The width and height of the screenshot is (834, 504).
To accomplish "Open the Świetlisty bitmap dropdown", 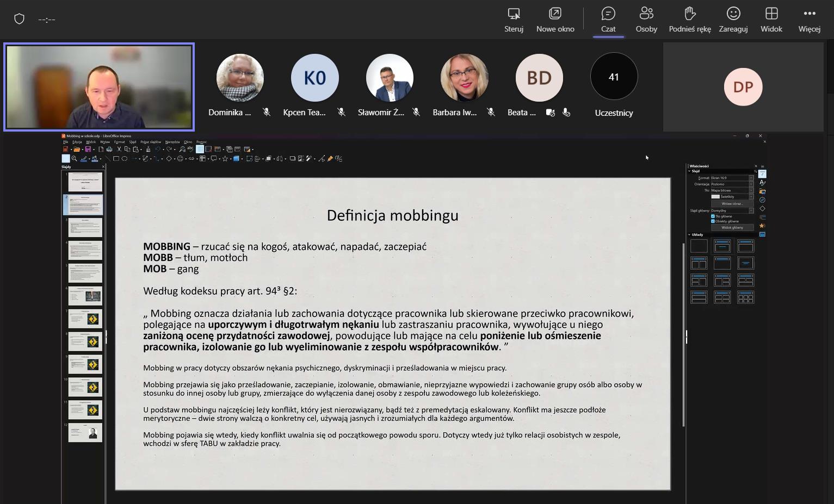I will point(732,197).
